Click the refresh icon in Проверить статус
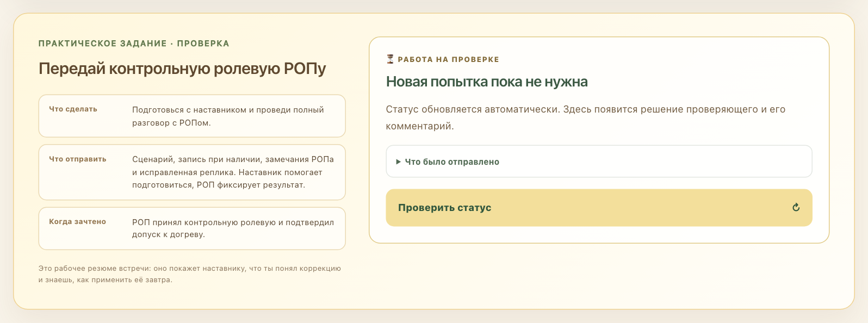Image resolution: width=868 pixels, height=323 pixels. [796, 207]
